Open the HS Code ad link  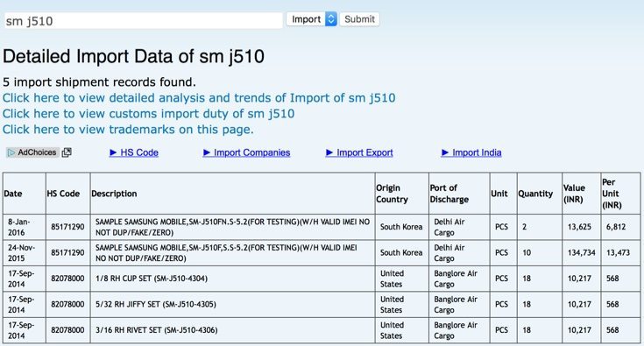pyautogui.click(x=134, y=152)
